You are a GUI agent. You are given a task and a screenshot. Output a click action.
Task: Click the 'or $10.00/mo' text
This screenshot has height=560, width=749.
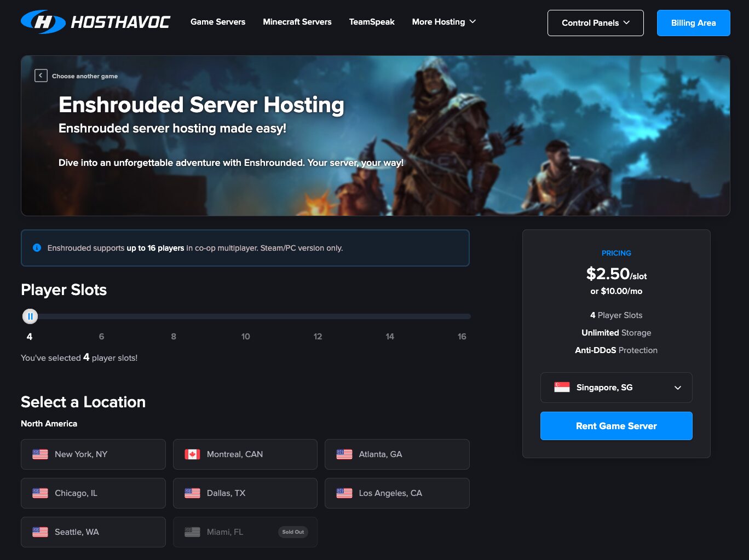(x=617, y=291)
